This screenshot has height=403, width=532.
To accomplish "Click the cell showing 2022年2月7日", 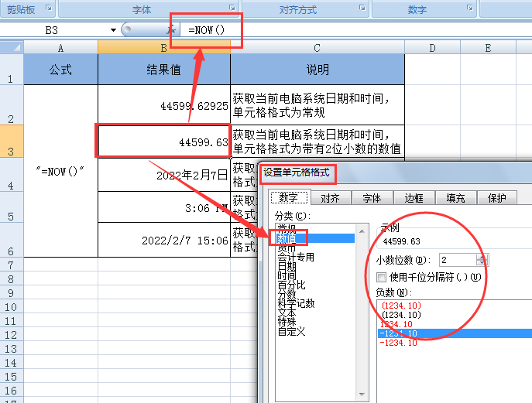I will click(164, 175).
